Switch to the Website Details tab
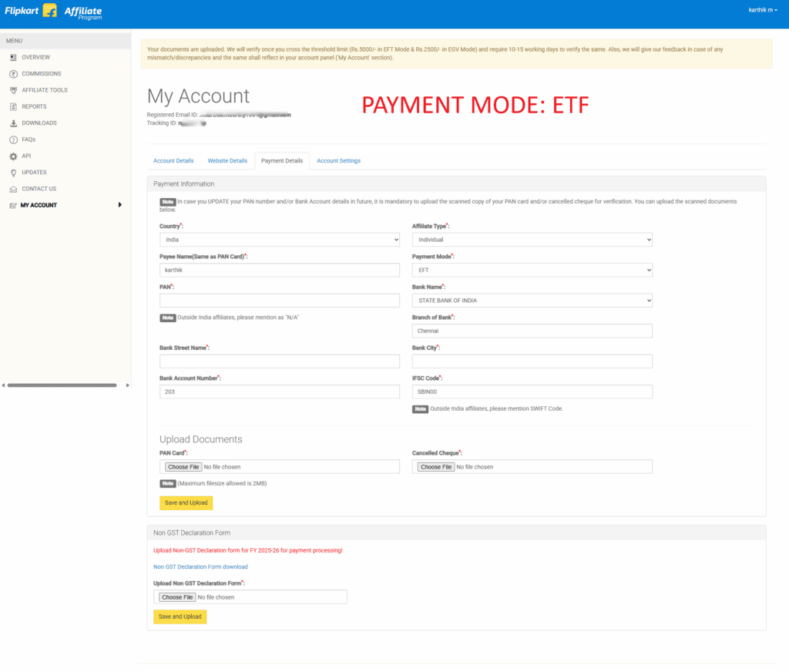The width and height of the screenshot is (789, 672). tap(227, 161)
